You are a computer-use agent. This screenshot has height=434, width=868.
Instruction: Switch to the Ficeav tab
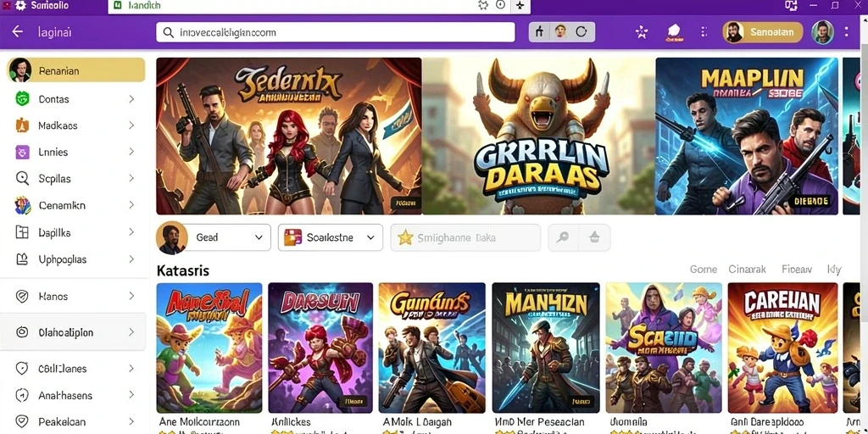pos(797,270)
